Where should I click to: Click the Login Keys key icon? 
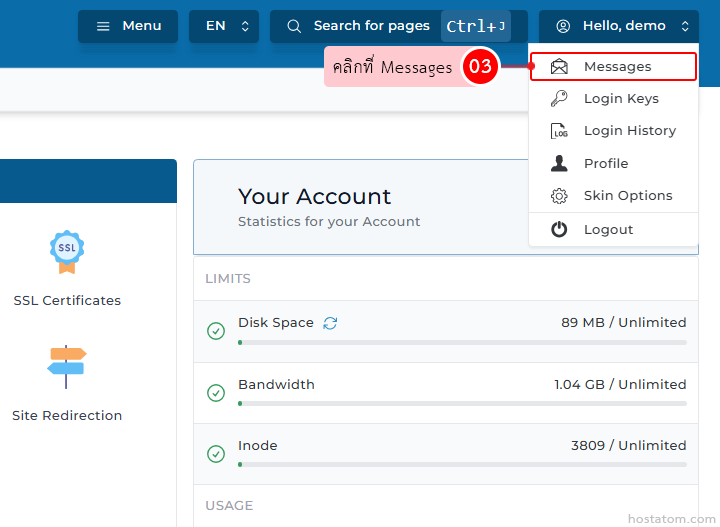[x=560, y=99]
